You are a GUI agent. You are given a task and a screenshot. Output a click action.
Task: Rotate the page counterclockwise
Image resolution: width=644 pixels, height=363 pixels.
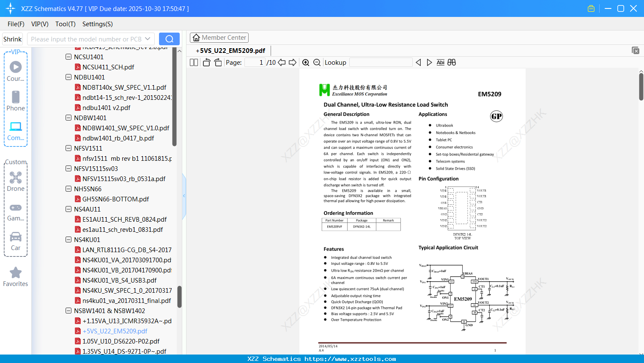click(x=206, y=63)
